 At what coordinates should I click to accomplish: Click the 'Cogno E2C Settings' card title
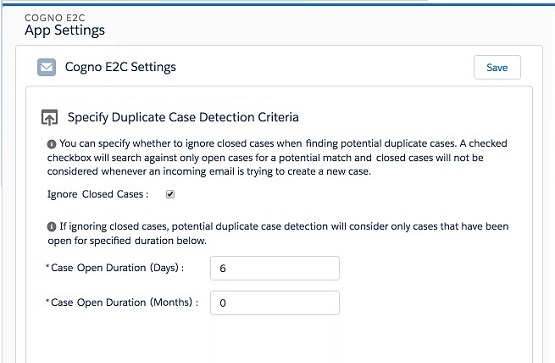pos(120,67)
